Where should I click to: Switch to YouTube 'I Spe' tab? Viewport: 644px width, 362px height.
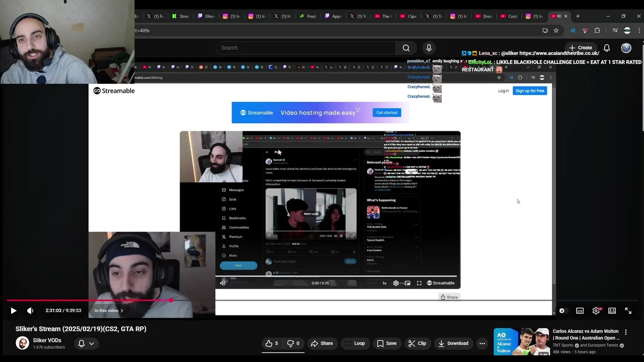point(409,16)
